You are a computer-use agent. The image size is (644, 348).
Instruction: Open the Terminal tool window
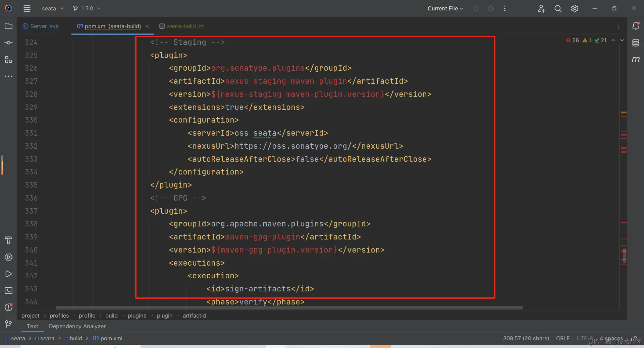pyautogui.click(x=9, y=291)
